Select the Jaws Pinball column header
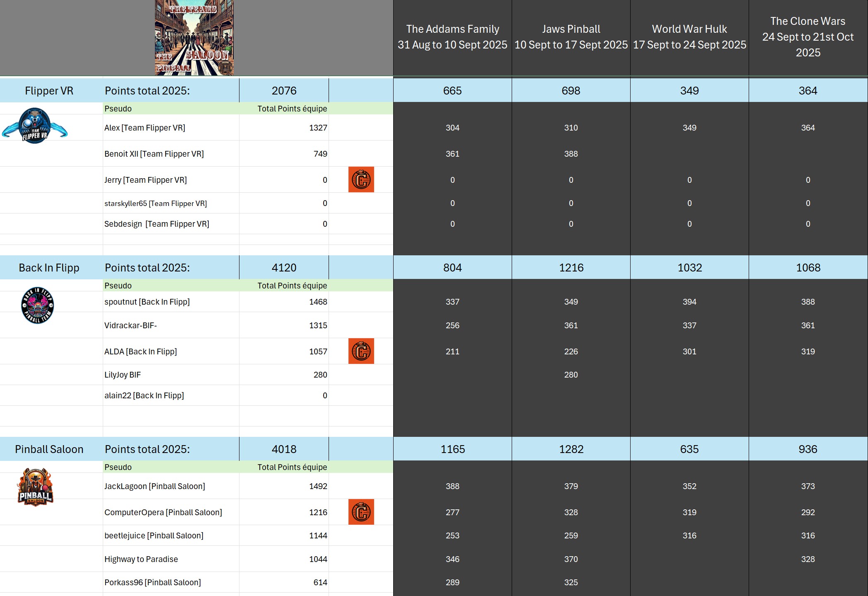This screenshot has height=596, width=868. click(x=571, y=37)
